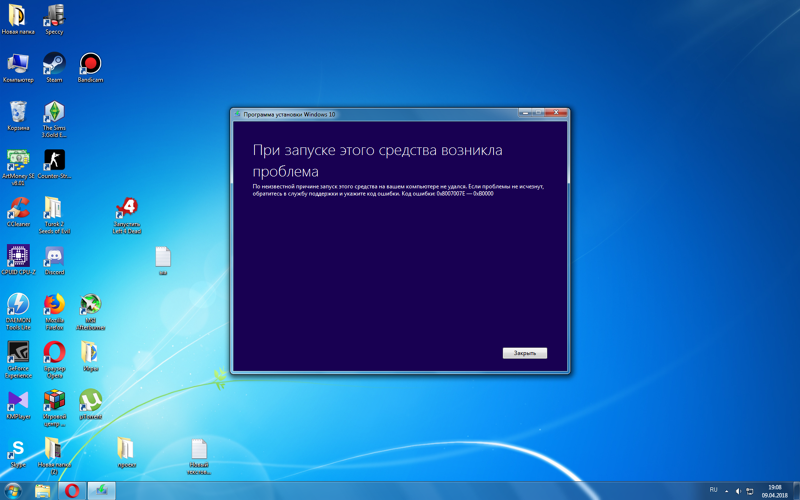Open the Speccy desktop shortcut
This screenshot has width=800, height=500.
[54, 19]
